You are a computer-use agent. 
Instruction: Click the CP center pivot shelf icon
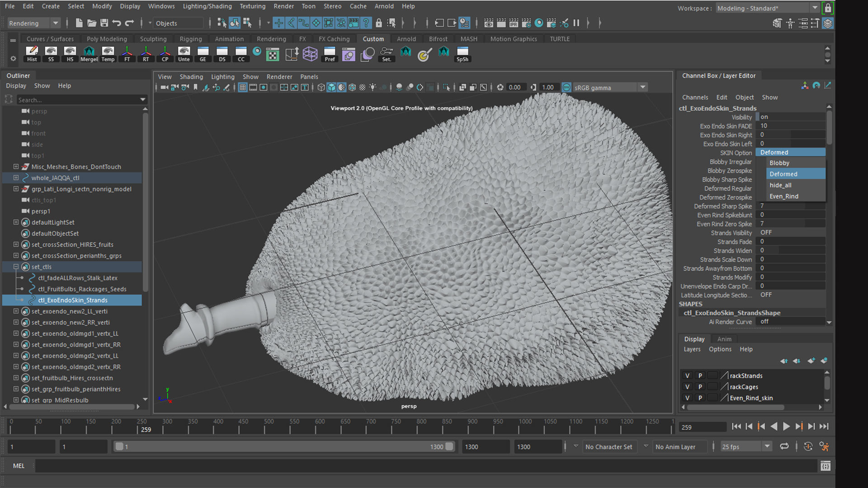point(165,54)
